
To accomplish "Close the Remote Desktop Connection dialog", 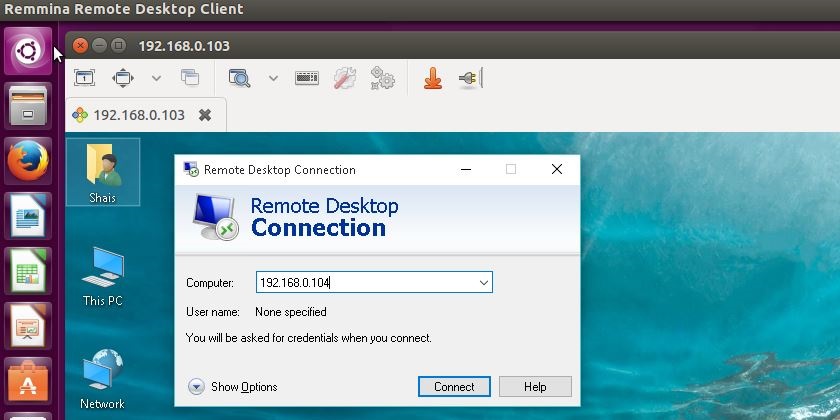I will pos(557,169).
